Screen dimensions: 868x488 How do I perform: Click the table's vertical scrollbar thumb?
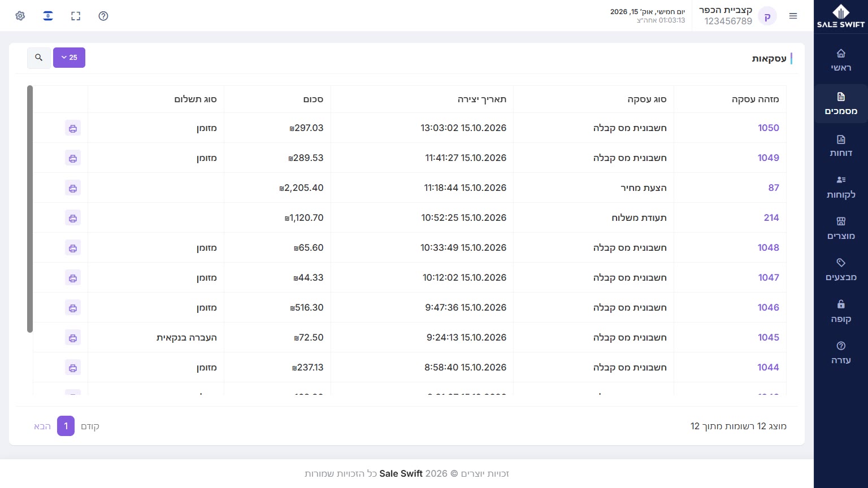tap(30, 209)
